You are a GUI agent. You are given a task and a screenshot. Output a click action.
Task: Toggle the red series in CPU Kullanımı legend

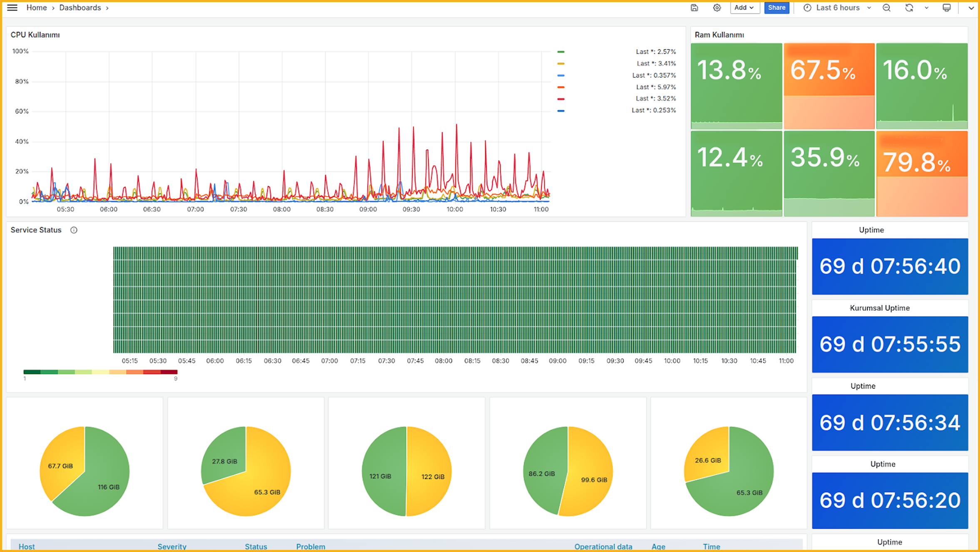(561, 99)
